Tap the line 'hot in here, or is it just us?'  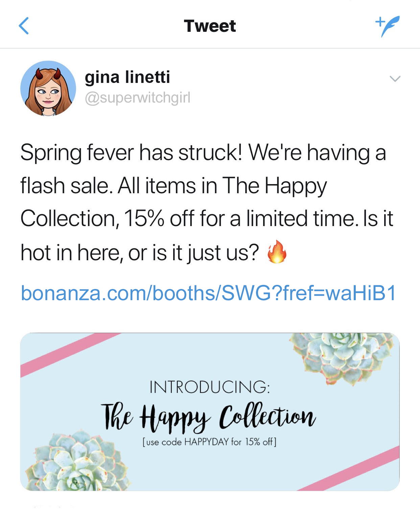(x=140, y=253)
